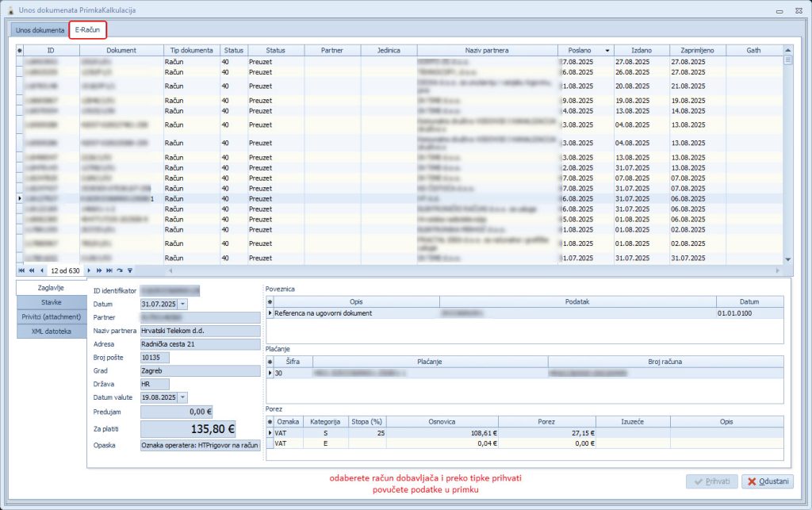This screenshot has height=510, width=812.
Task: Open sort dropdown on Poslano column
Action: pos(607,50)
